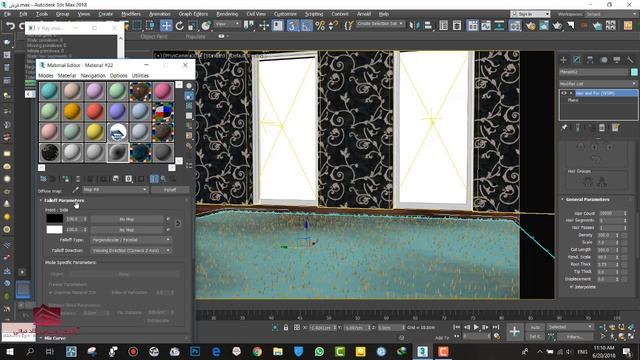Switch to the Modify command panel tab

(x=577, y=60)
